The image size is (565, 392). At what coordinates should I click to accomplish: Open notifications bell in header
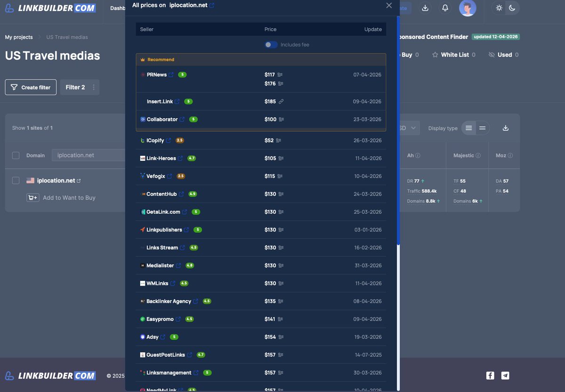point(445,8)
